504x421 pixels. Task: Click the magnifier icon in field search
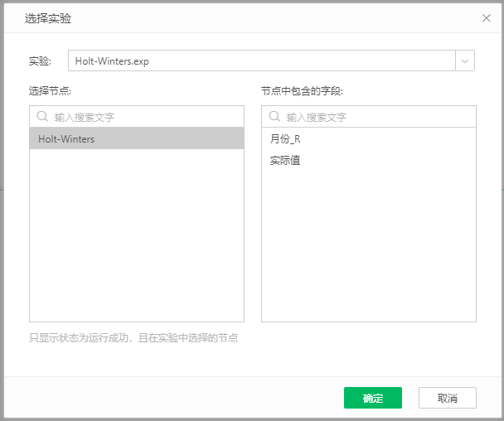[x=274, y=117]
